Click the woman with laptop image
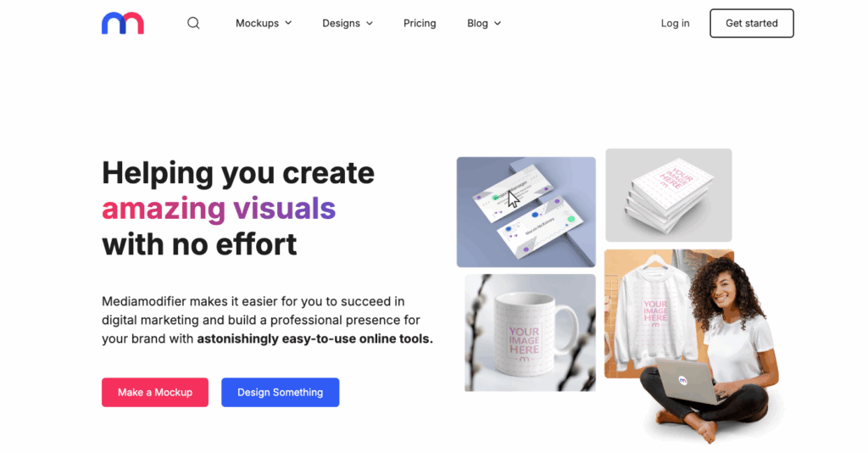The image size is (868, 453). click(x=714, y=346)
